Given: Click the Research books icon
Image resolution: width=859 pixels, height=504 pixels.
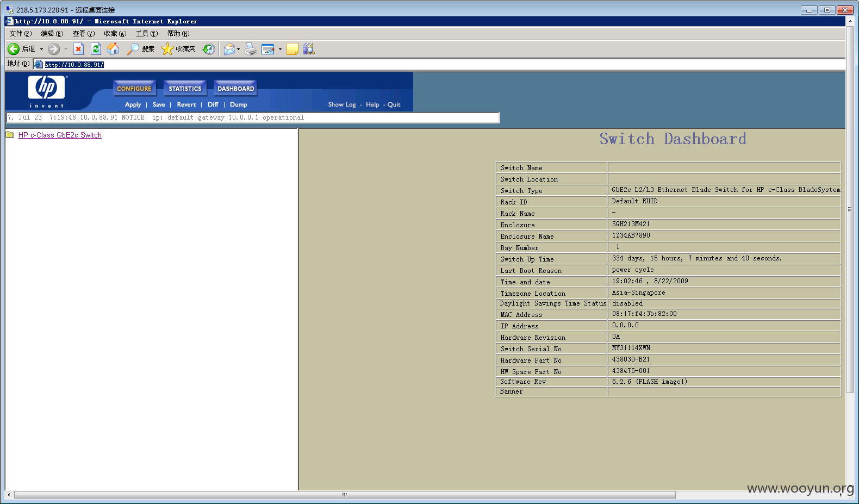Looking at the screenshot, I should click(309, 49).
